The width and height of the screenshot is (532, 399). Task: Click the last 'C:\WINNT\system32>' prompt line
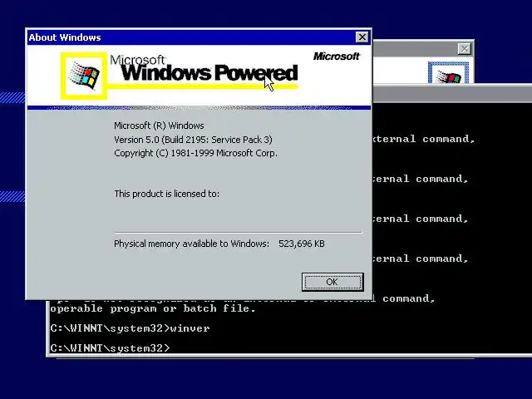click(110, 348)
